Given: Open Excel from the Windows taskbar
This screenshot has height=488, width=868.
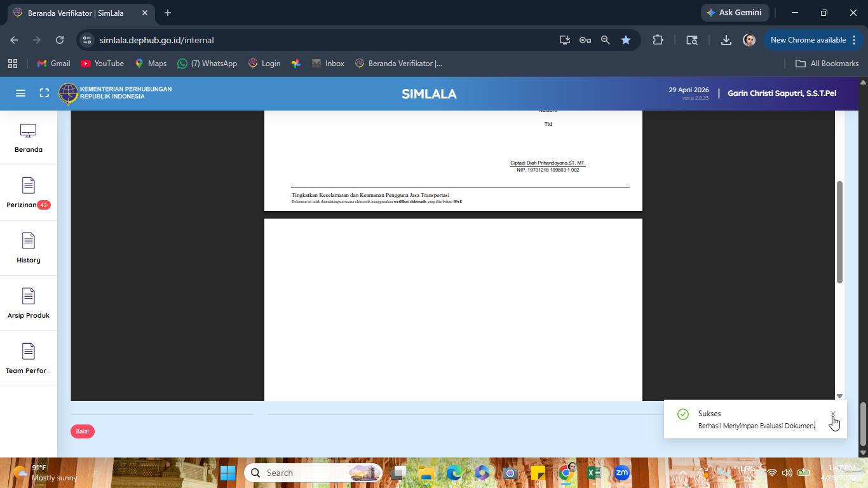Looking at the screenshot, I should [x=593, y=473].
